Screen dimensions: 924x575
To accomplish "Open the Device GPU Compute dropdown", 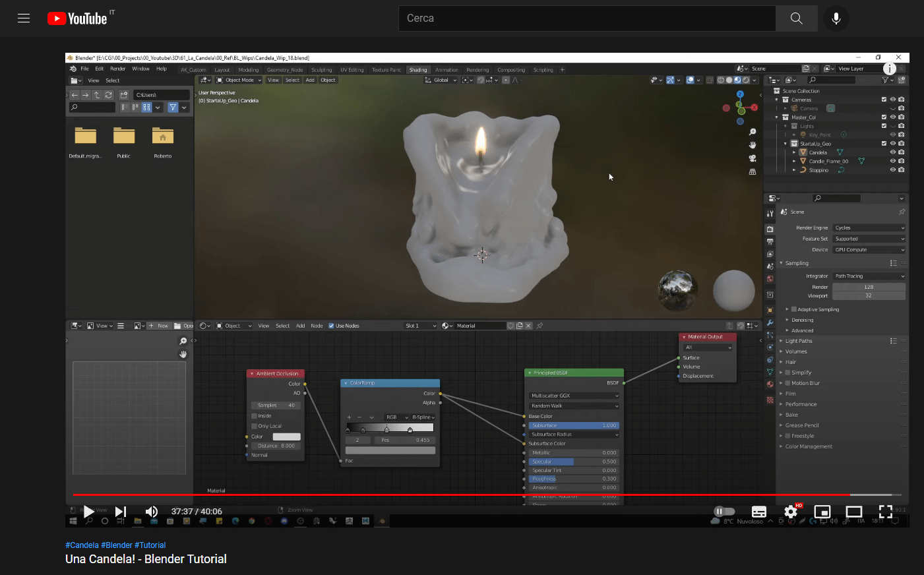I will tap(869, 250).
